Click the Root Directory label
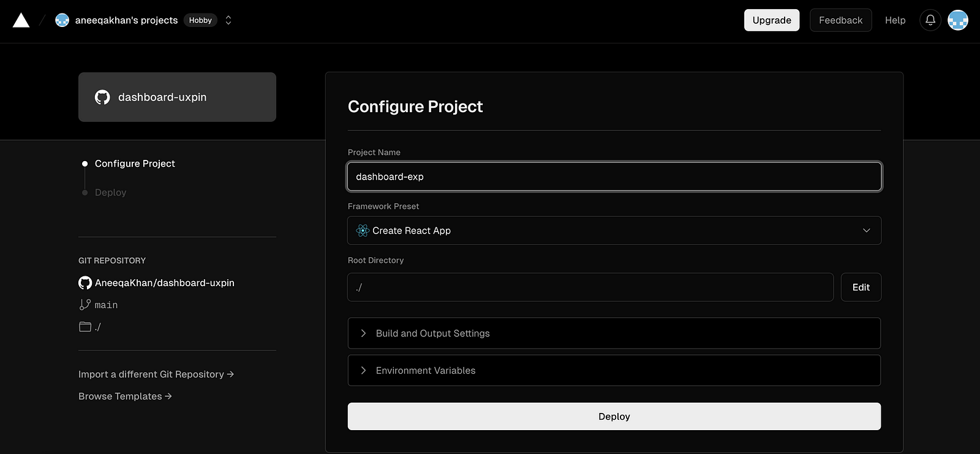The height and width of the screenshot is (454, 980). [x=375, y=260]
